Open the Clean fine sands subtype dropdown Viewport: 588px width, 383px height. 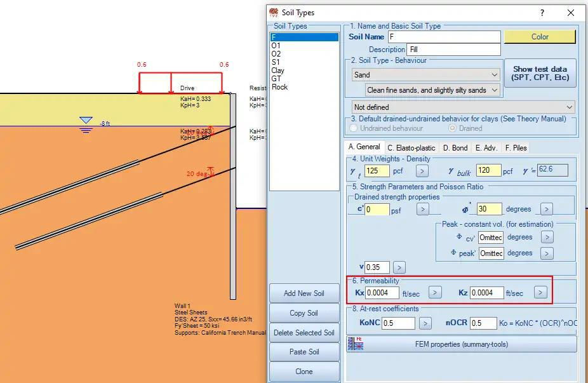point(432,90)
